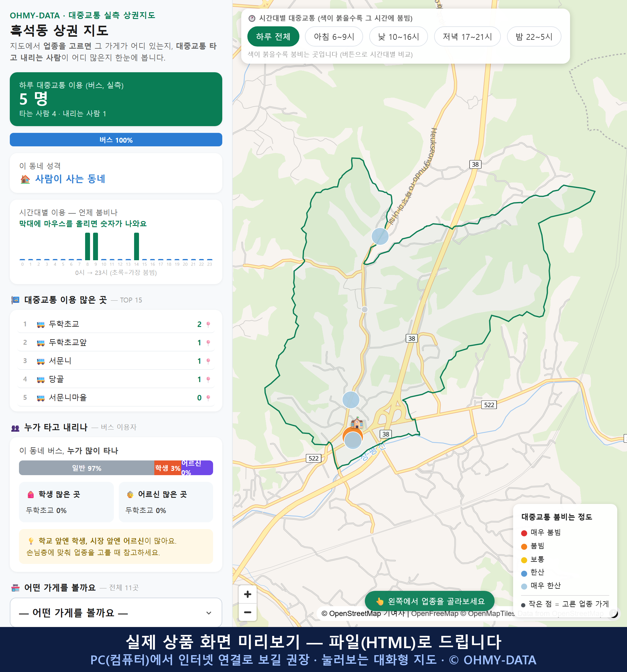Select the 하루 전체 time filter
This screenshot has width=627, height=672.
(x=273, y=36)
